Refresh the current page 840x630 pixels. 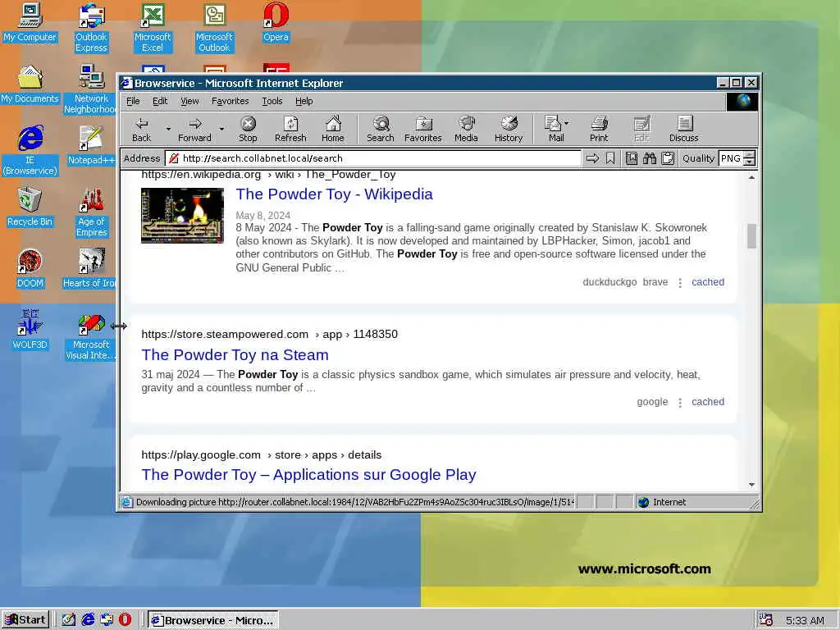coord(290,129)
